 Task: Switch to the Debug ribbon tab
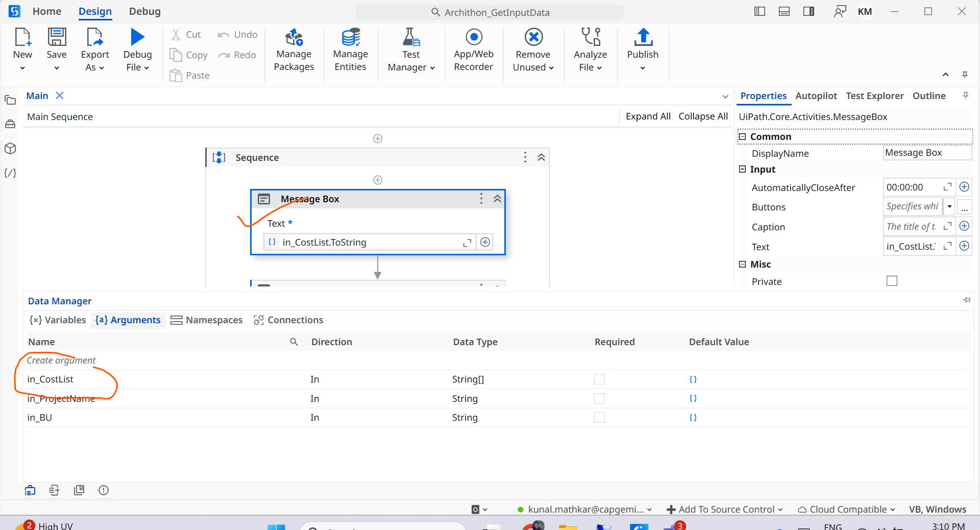144,11
